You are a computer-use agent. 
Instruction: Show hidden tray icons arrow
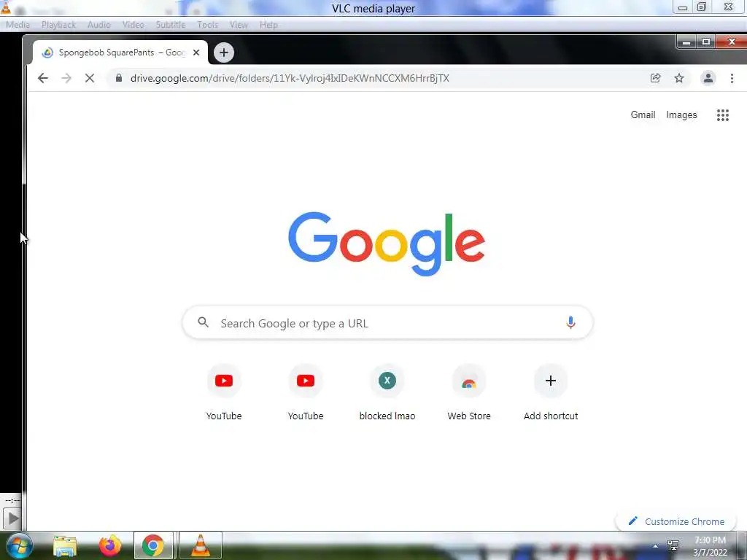[x=656, y=546]
